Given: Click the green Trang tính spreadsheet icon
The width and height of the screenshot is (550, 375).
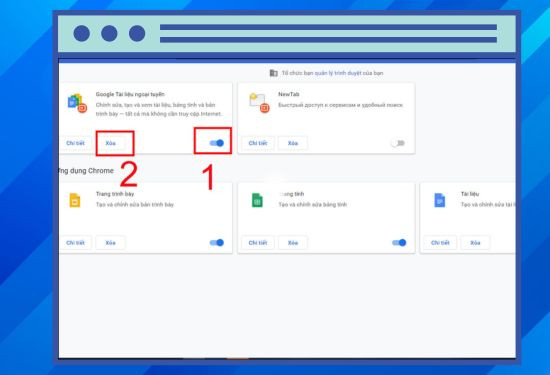Looking at the screenshot, I should (257, 200).
